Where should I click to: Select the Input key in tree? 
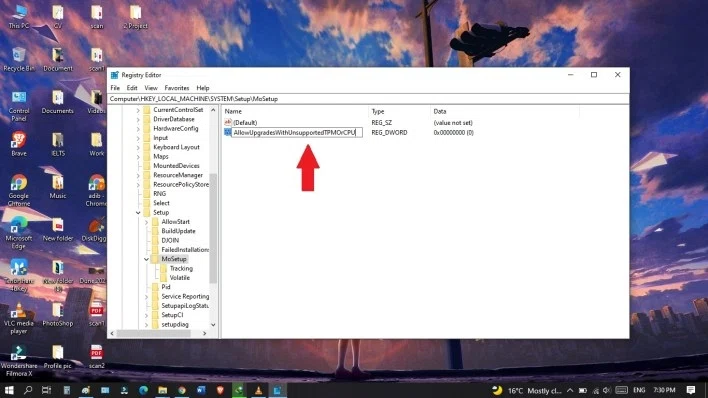tap(160, 138)
